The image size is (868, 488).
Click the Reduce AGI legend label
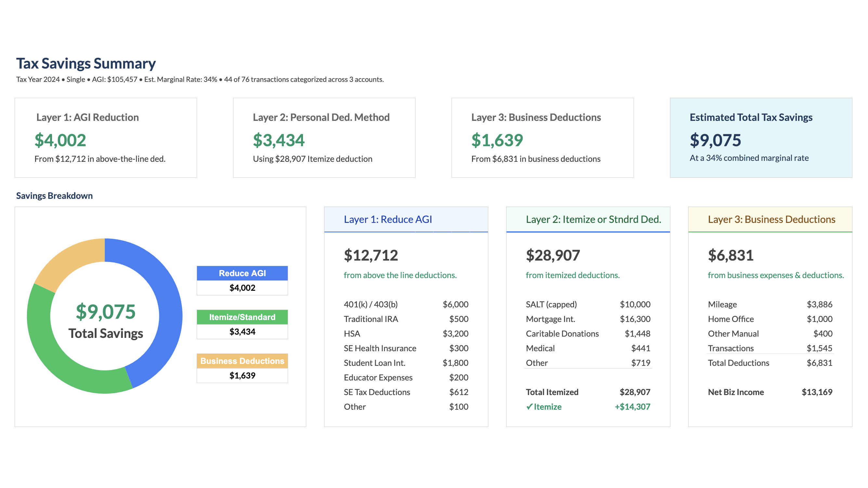242,273
